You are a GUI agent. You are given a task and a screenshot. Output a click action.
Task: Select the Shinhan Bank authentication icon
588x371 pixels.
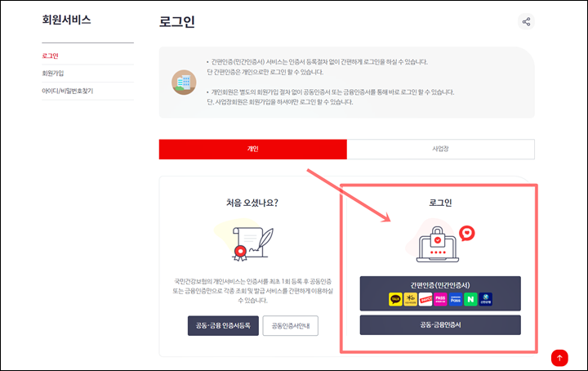pyautogui.click(x=485, y=299)
